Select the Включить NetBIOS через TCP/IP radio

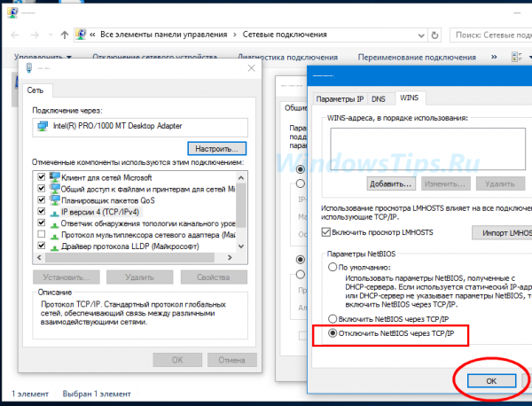point(332,319)
